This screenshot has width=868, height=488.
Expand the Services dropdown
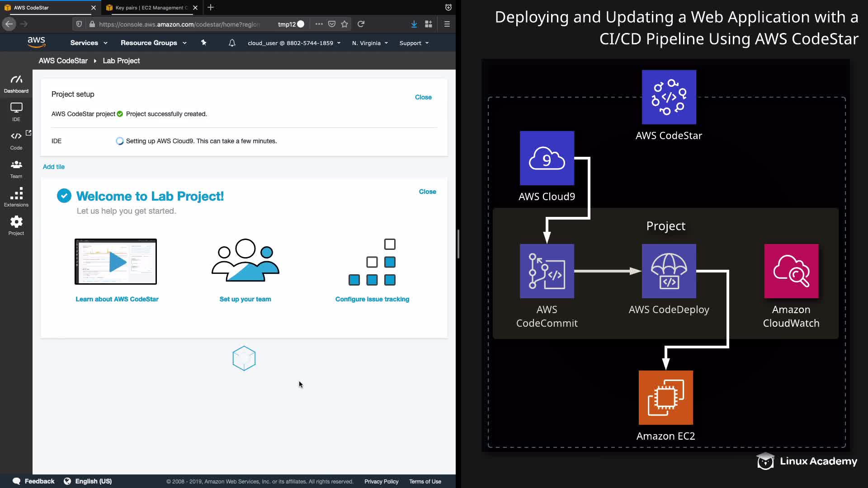tap(89, 43)
